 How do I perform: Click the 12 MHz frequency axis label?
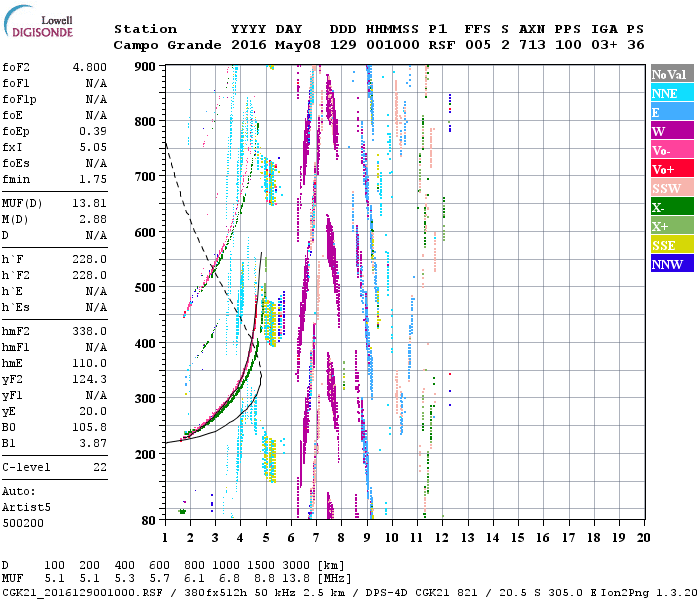coord(442,538)
